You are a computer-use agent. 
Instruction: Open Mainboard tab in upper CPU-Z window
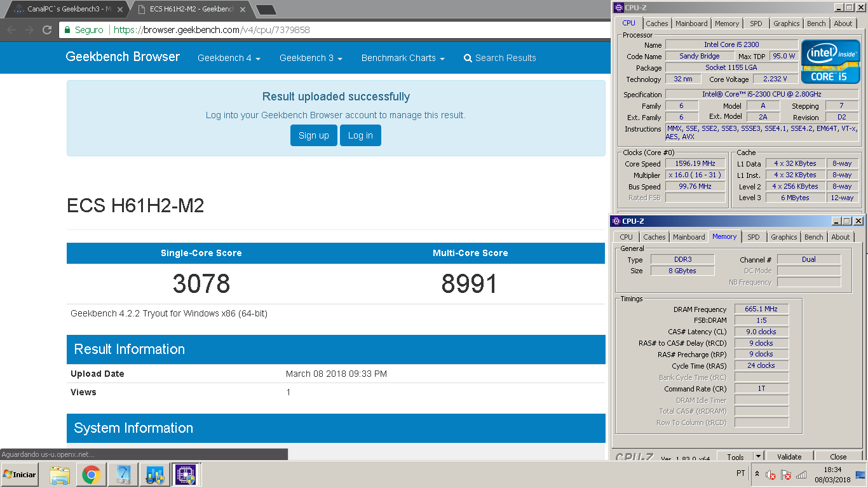point(691,24)
